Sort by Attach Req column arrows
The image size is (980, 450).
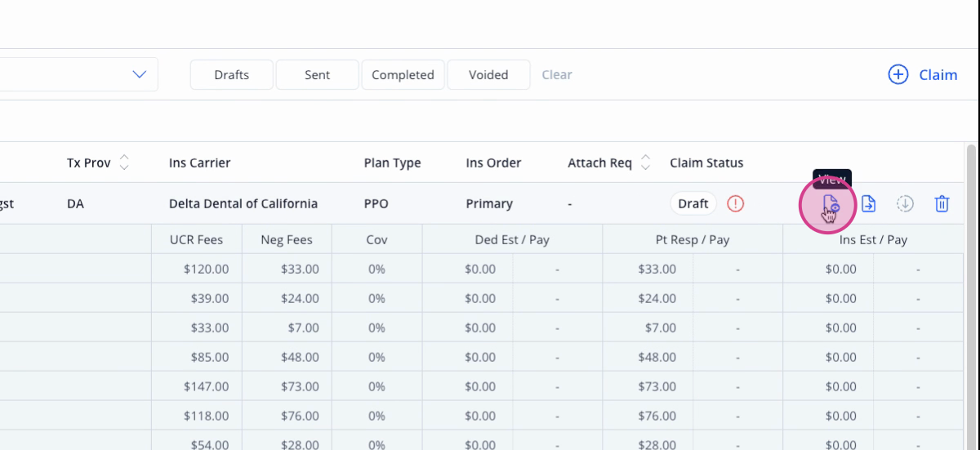645,163
